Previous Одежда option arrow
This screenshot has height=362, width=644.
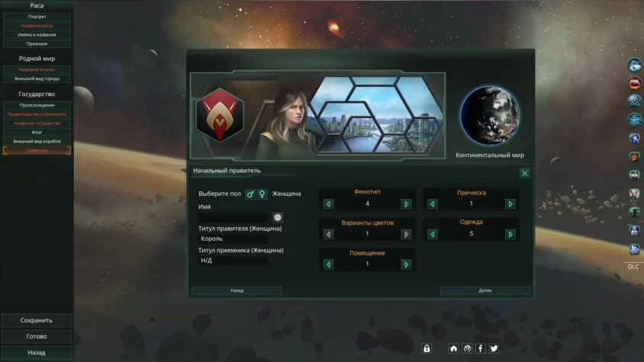pyautogui.click(x=432, y=235)
